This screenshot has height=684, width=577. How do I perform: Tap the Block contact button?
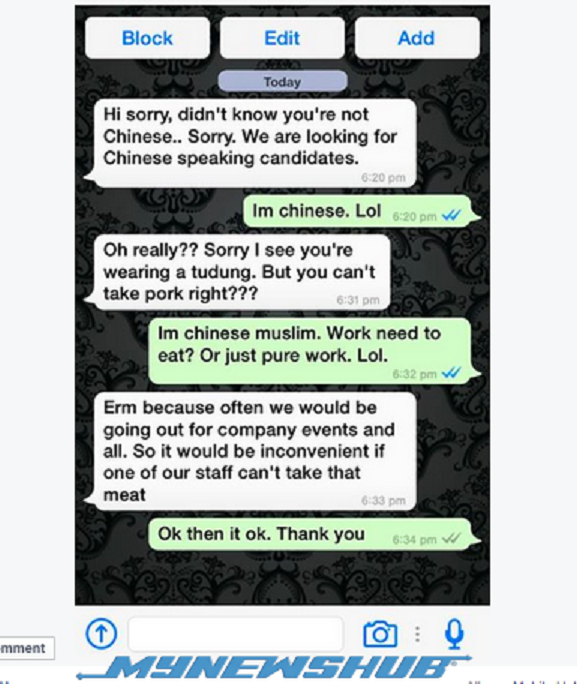[147, 38]
